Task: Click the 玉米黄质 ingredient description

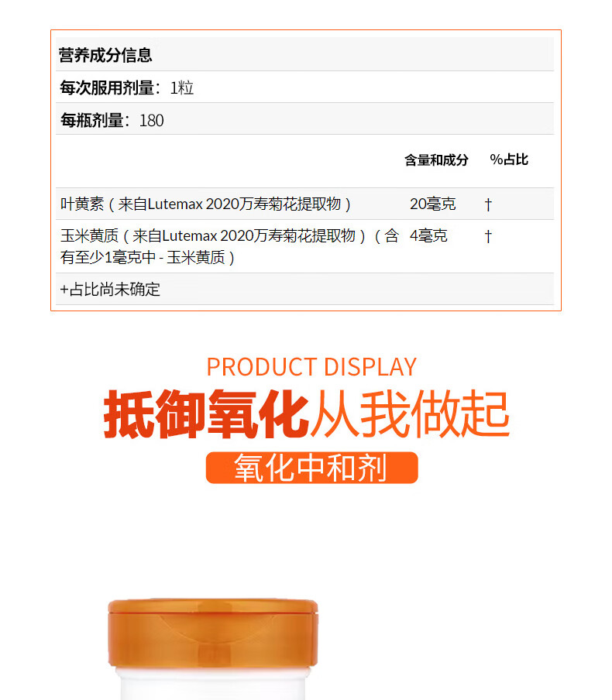Action: point(229,246)
